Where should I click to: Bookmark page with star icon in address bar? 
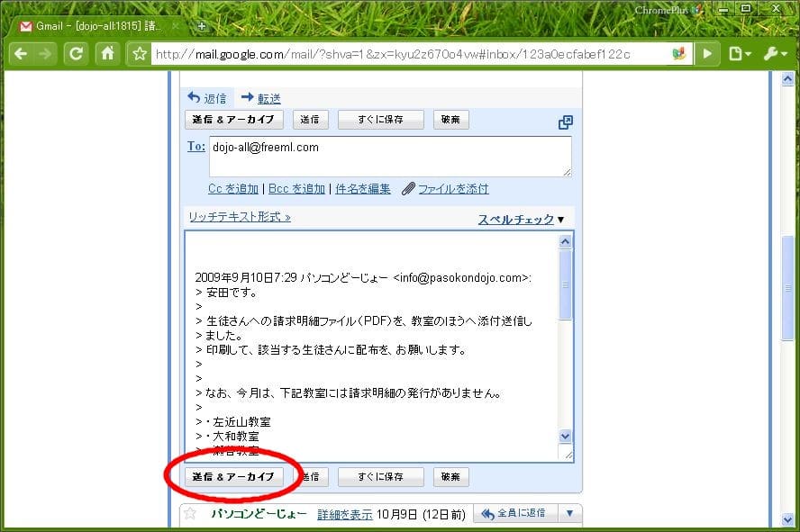click(x=140, y=54)
